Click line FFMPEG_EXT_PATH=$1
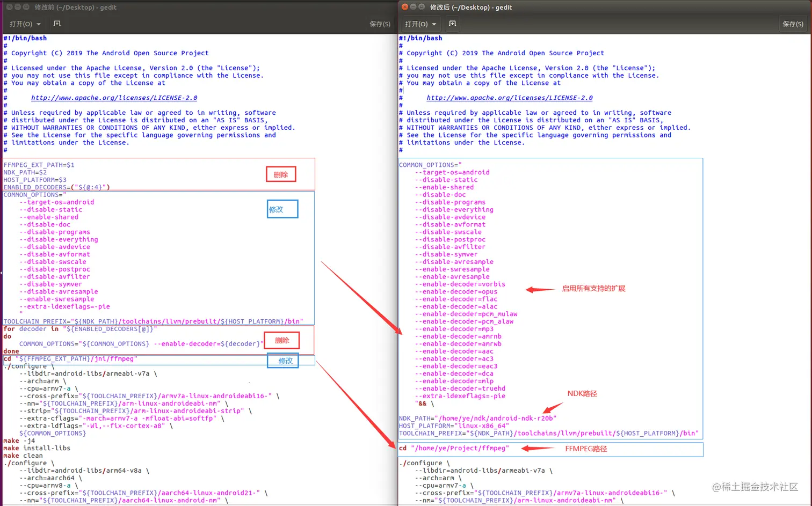This screenshot has height=506, width=812. (x=39, y=165)
